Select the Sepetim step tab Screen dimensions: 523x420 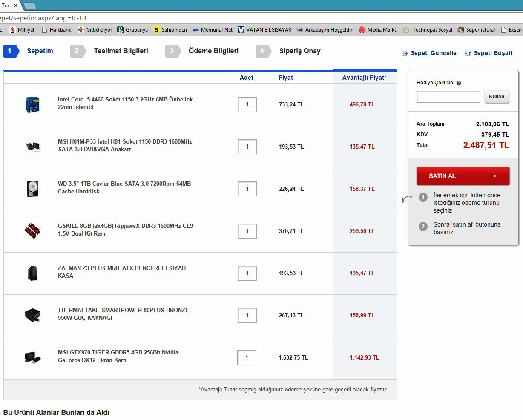click(x=29, y=51)
